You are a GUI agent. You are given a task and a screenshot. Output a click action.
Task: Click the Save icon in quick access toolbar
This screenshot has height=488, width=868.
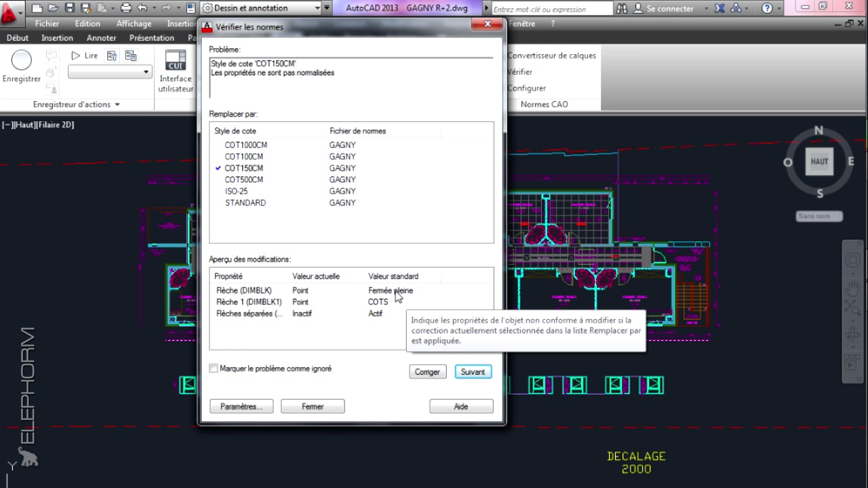70,9
